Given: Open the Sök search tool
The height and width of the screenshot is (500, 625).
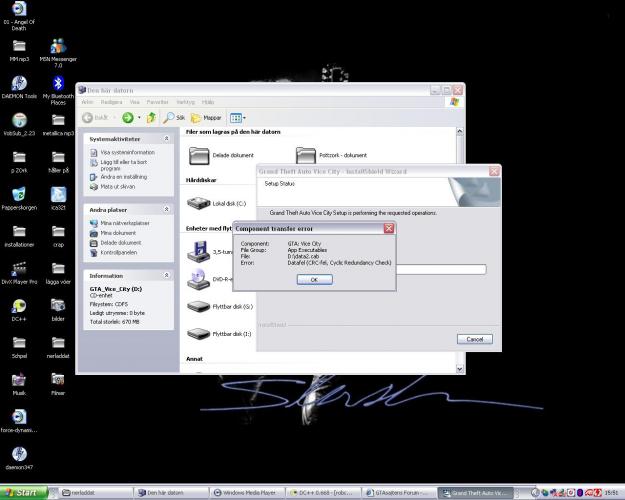Looking at the screenshot, I should 175,118.
